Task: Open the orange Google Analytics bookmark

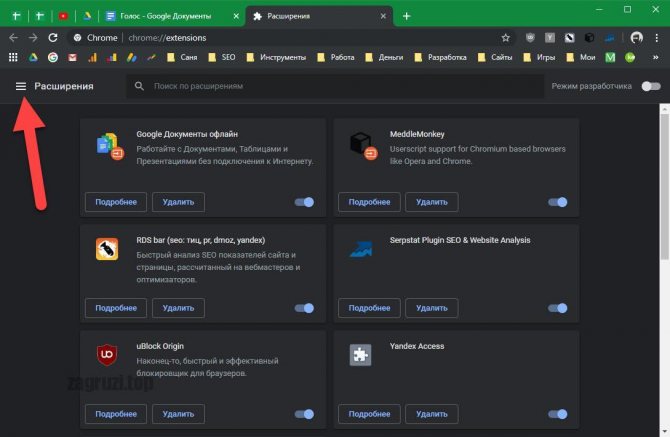Action: coord(92,57)
